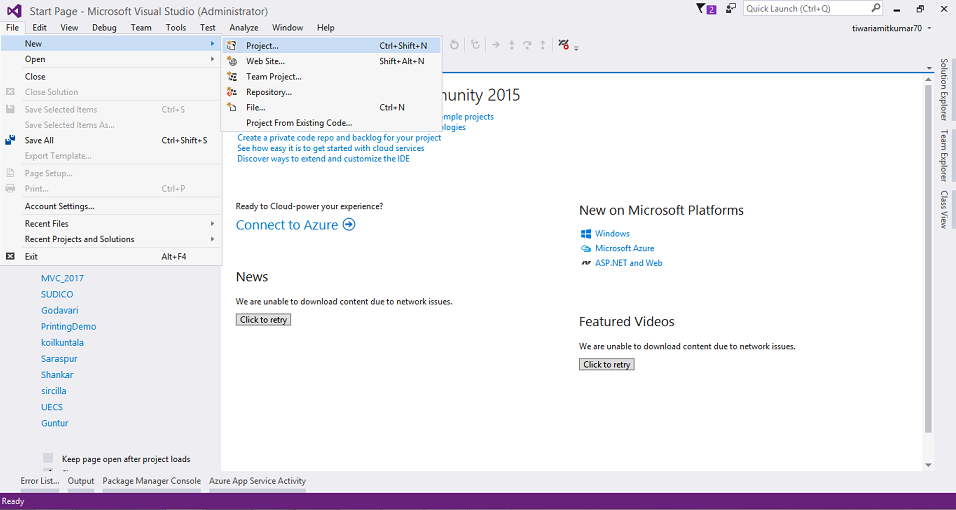Select Project... from the New submenu
The image size is (956, 510).
pyautogui.click(x=330, y=45)
